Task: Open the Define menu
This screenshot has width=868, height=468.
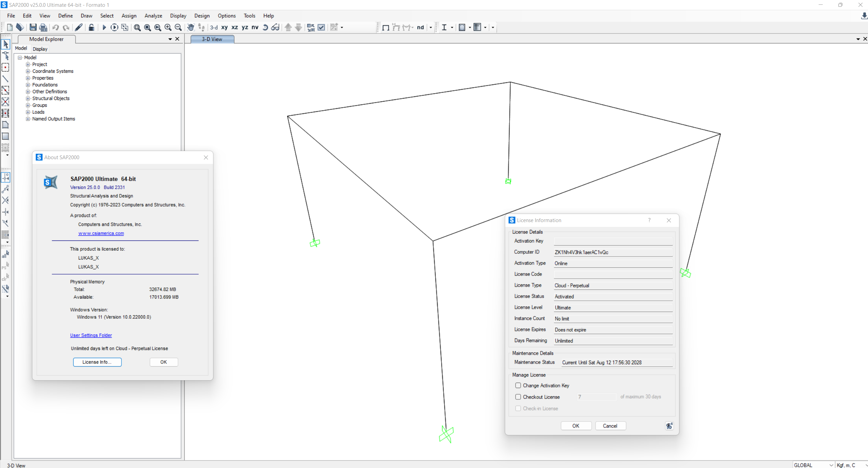Action: 65,16
